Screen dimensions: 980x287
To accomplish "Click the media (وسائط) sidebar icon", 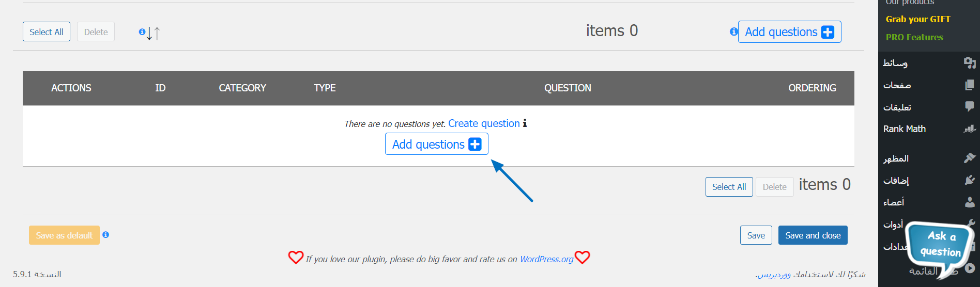I will click(x=970, y=63).
